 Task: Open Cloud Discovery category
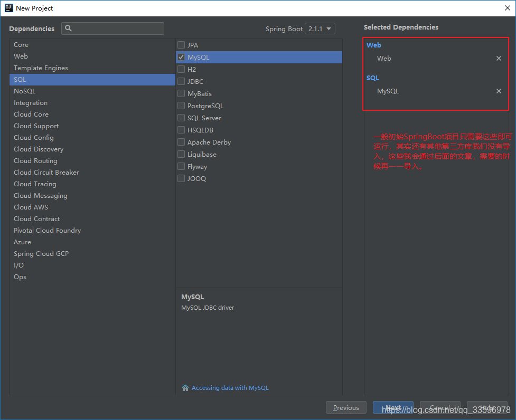tap(92, 149)
